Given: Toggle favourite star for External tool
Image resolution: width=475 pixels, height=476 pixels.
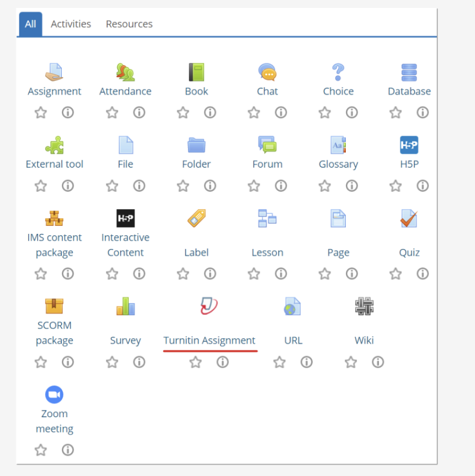Looking at the screenshot, I should coord(41,186).
